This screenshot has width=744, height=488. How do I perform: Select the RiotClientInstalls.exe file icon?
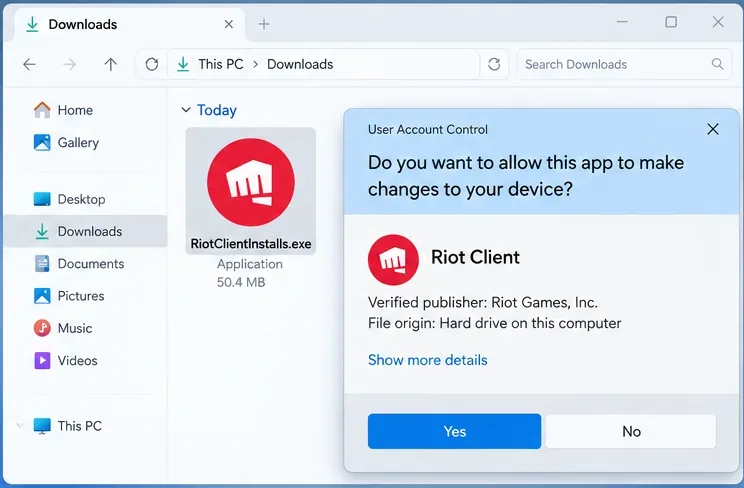point(251,182)
